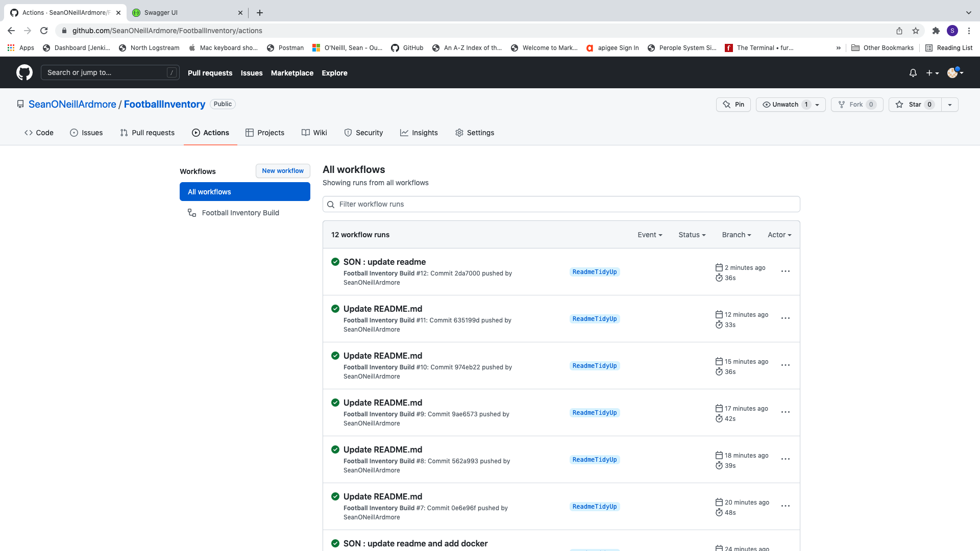Screen dimensions: 980x551
Task: Switch to the repository Issues tab
Action: tap(86, 133)
